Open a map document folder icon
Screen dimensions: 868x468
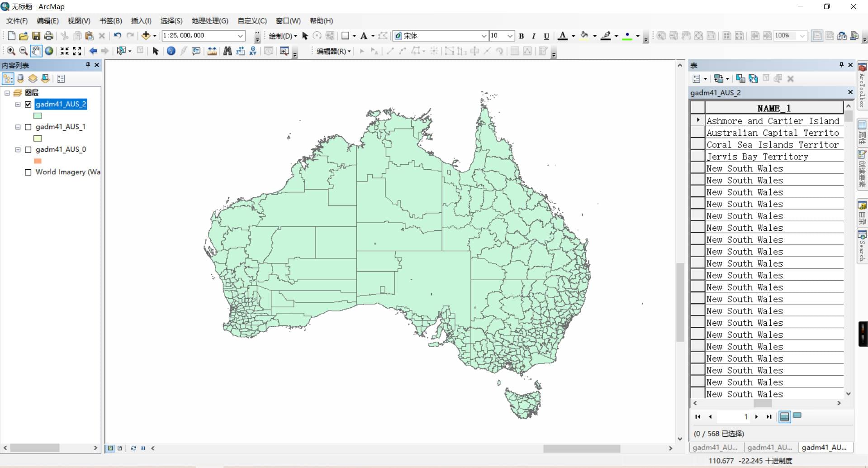[x=24, y=36]
